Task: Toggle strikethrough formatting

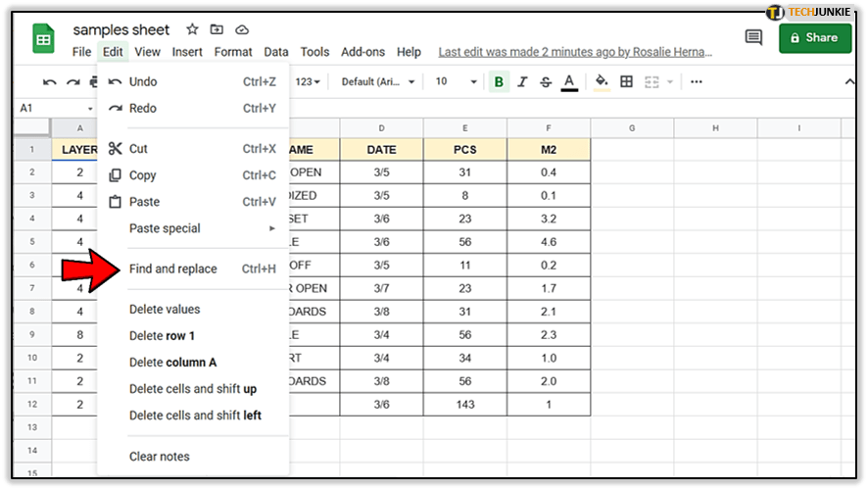Action: pyautogui.click(x=546, y=82)
